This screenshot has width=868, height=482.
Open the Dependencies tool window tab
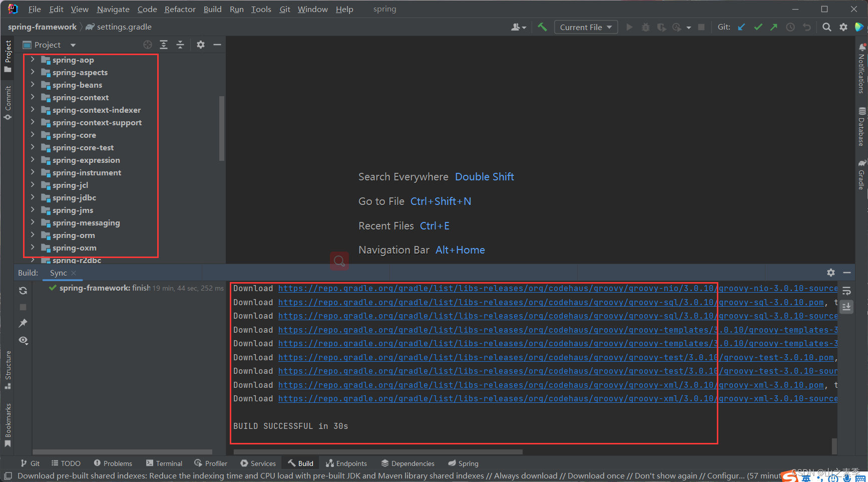[x=408, y=463]
